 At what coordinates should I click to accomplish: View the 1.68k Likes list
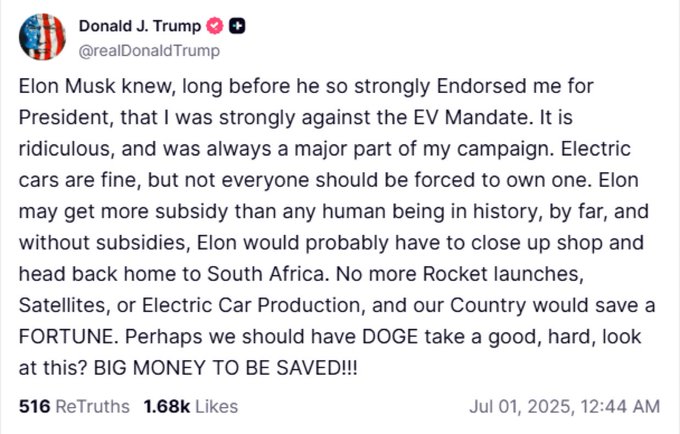point(190,407)
